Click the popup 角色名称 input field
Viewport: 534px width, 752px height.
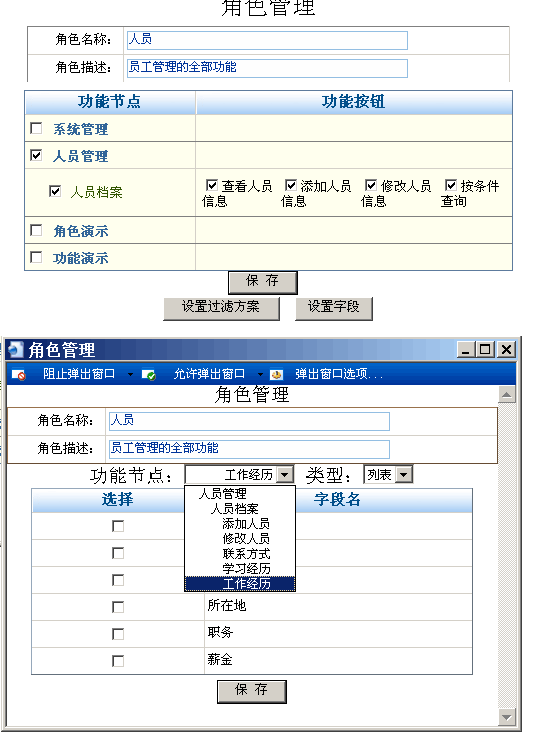249,422
